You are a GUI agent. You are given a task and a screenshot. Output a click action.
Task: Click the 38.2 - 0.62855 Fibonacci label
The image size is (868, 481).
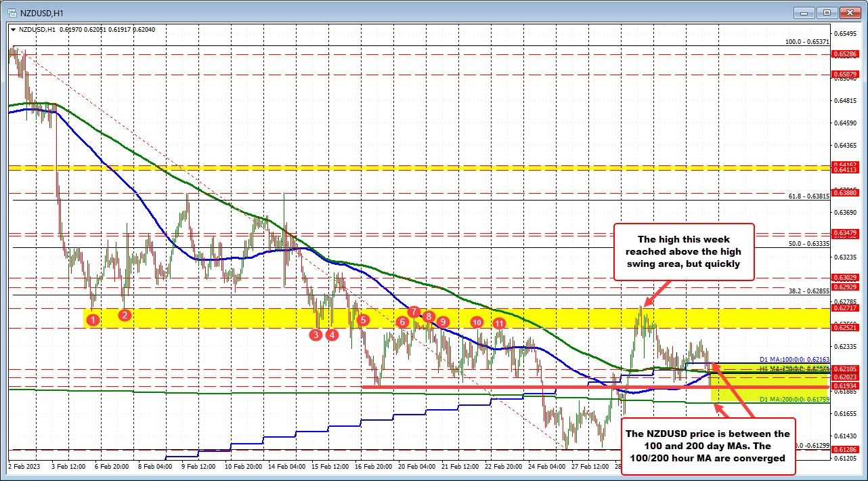click(x=809, y=291)
